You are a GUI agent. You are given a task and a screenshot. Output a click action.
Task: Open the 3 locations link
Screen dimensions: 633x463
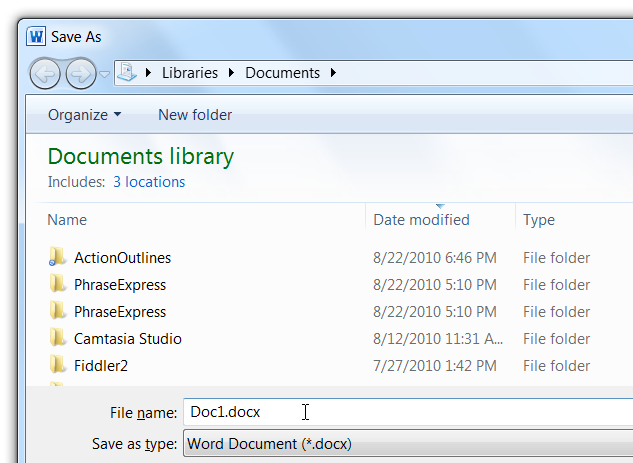[x=149, y=182]
